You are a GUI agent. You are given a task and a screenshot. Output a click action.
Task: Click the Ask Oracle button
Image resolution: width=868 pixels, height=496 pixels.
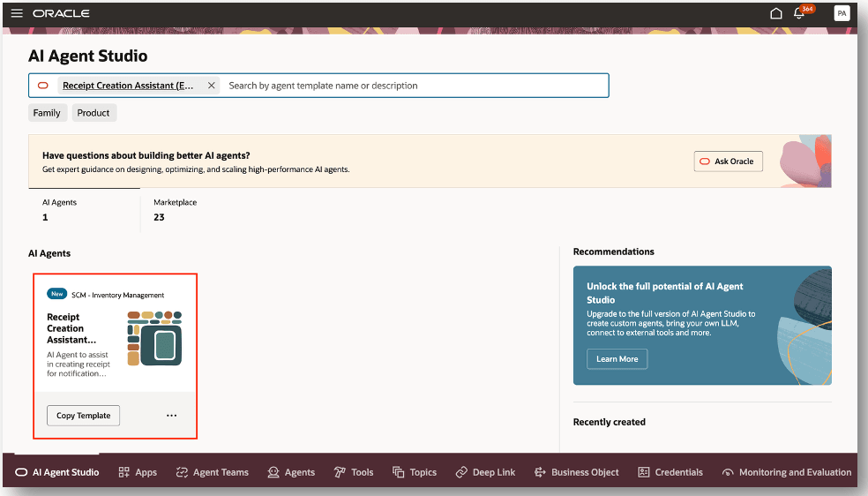click(728, 162)
